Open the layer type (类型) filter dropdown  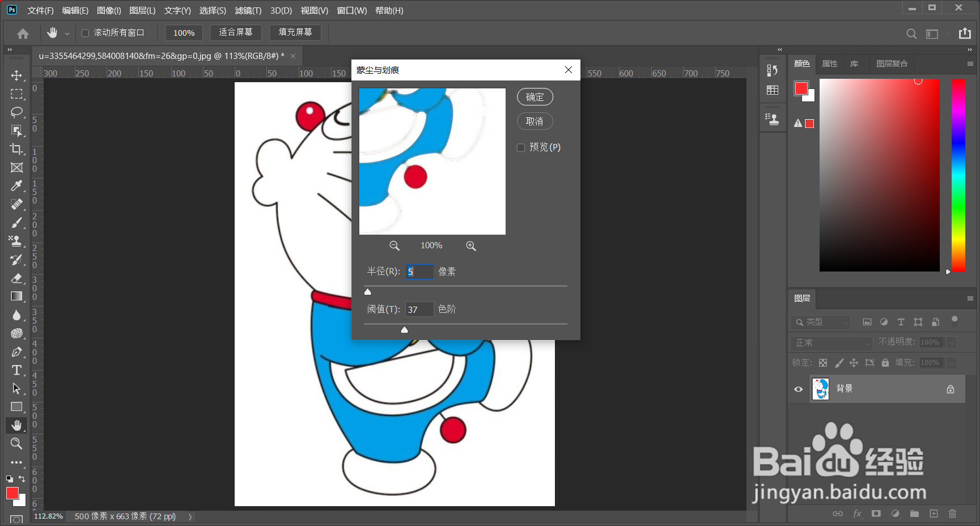point(820,322)
